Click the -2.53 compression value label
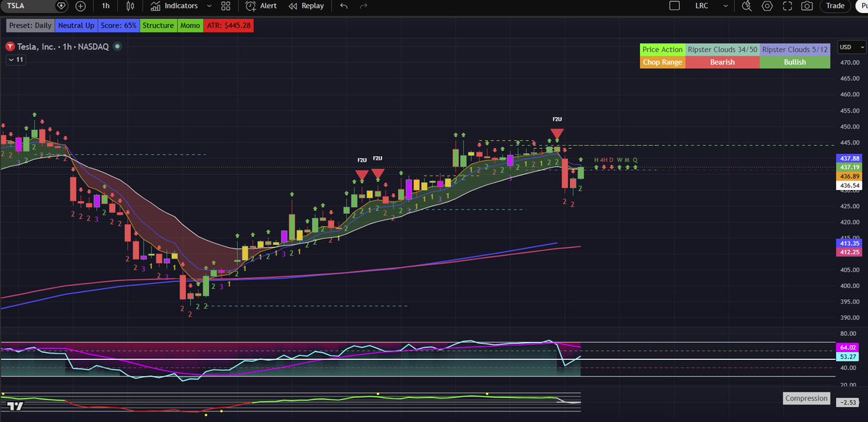This screenshot has height=422, width=868. point(846,402)
